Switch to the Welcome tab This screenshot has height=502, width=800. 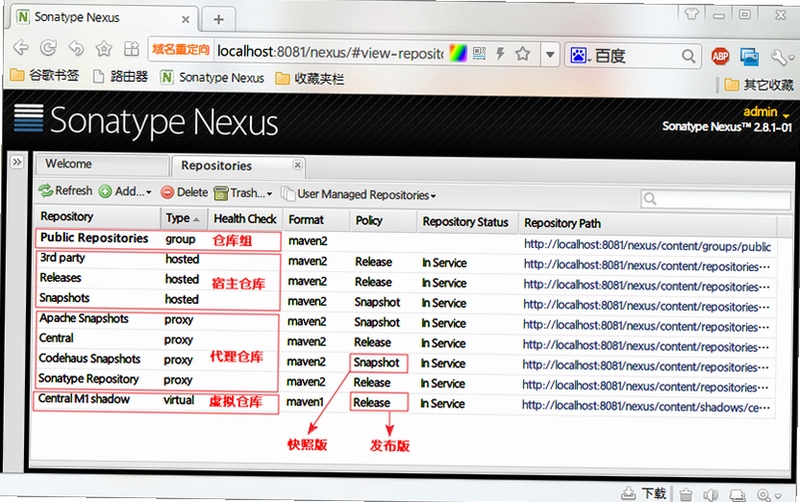pos(101,164)
